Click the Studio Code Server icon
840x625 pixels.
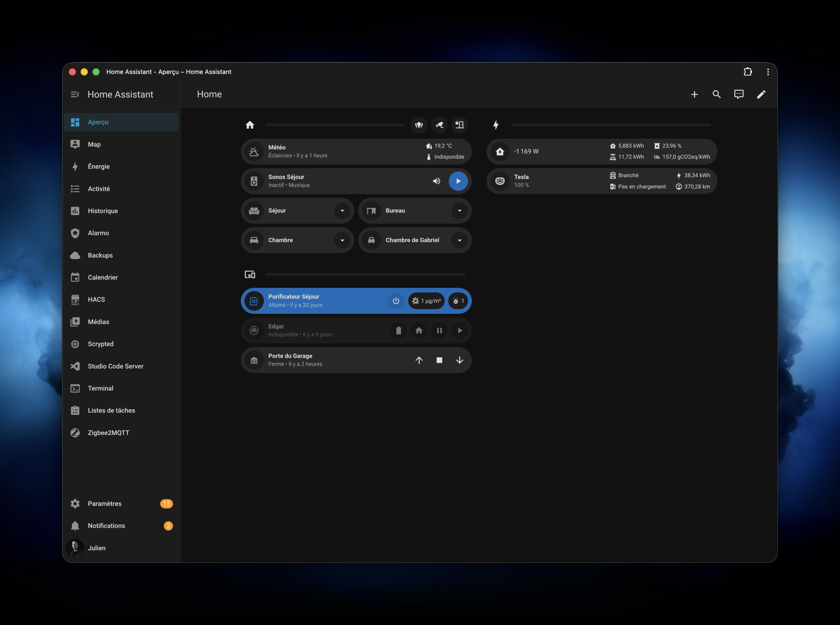pos(75,366)
